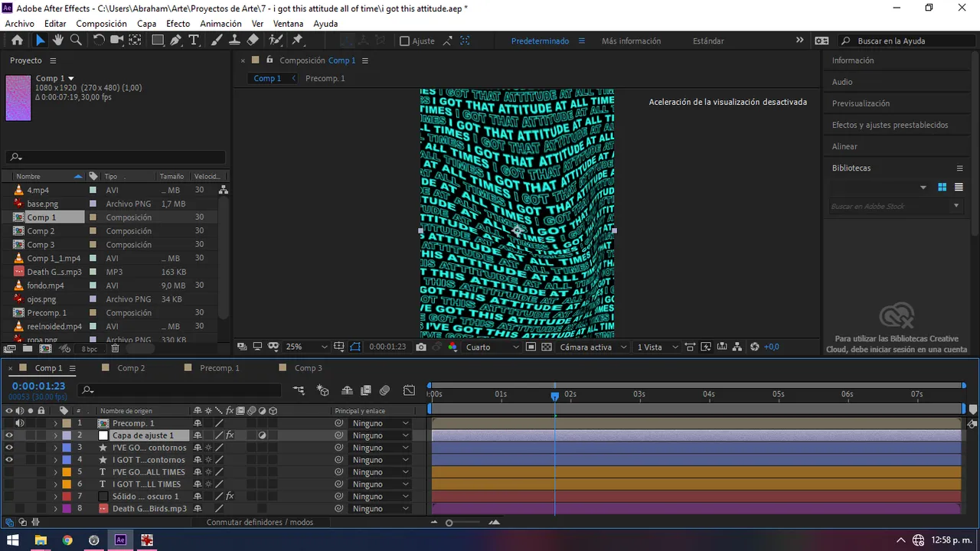Image resolution: width=980 pixels, height=551 pixels.
Task: Expand Death G...Birds.mp3 layer properties
Action: click(x=55, y=509)
